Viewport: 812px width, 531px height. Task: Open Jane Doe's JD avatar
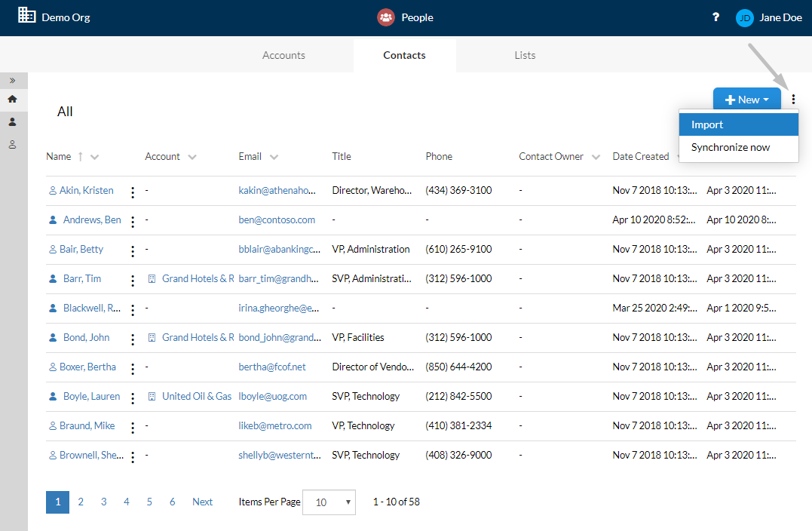(745, 18)
